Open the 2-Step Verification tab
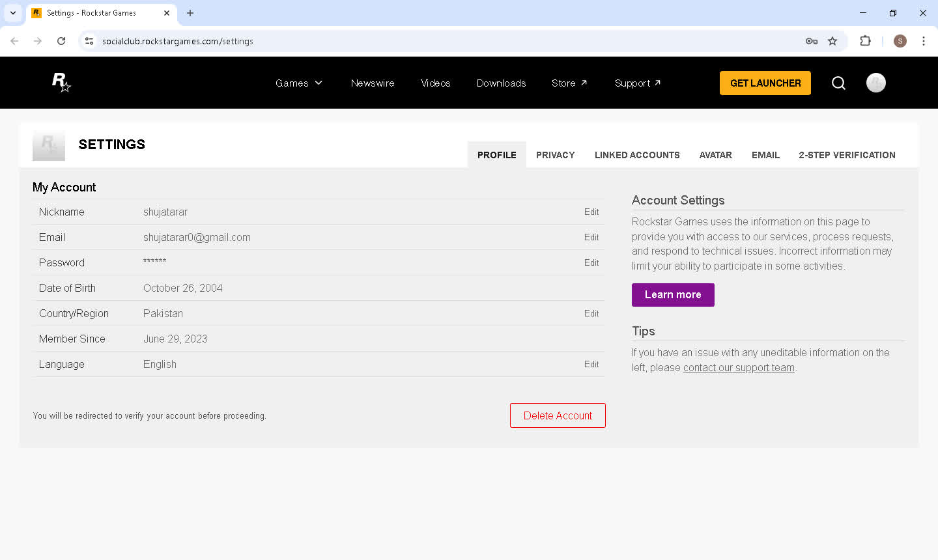 847,155
